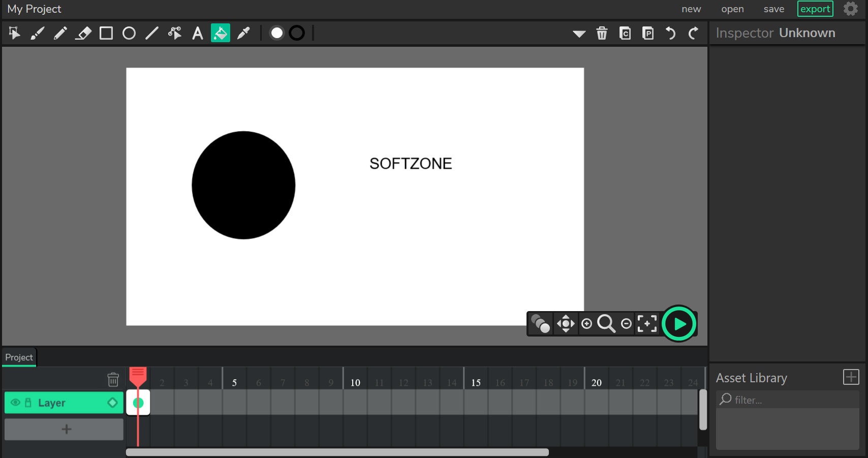868x458 pixels.
Task: Click the Asset Library heading
Action: tap(752, 378)
